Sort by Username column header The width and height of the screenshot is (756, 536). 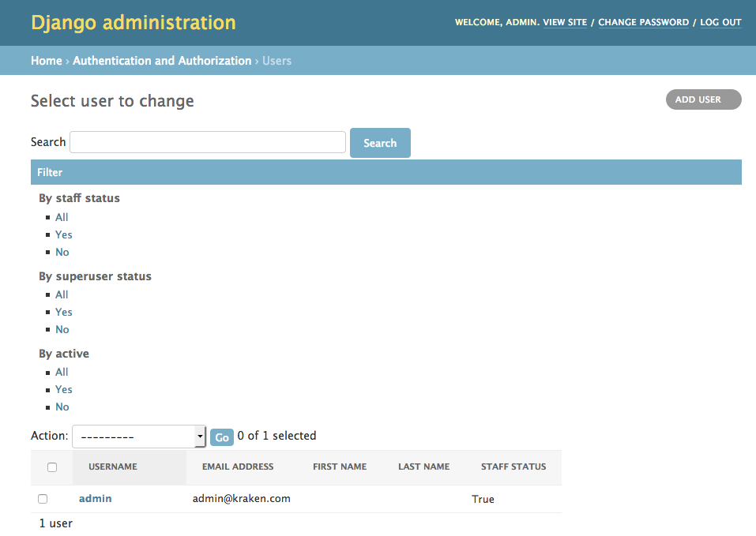point(113,467)
